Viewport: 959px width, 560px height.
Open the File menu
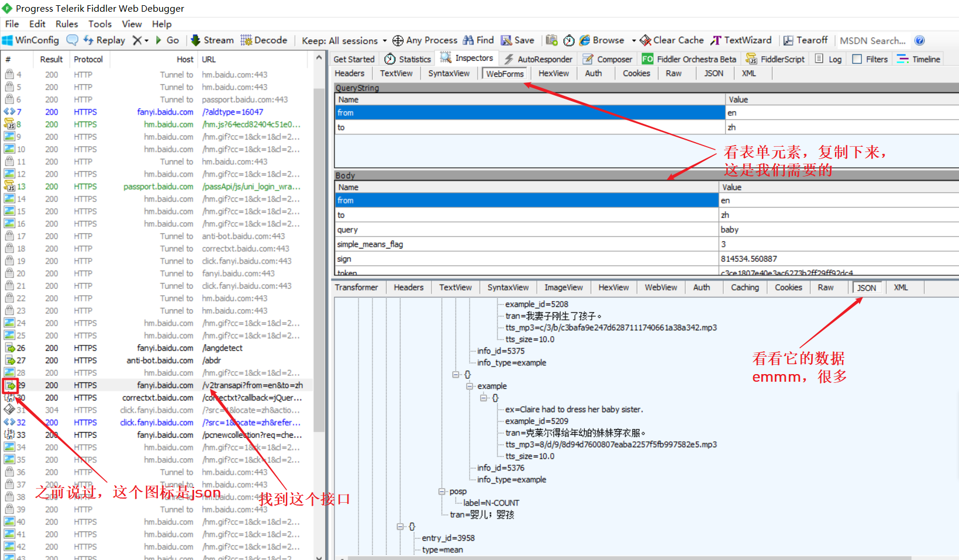point(12,24)
